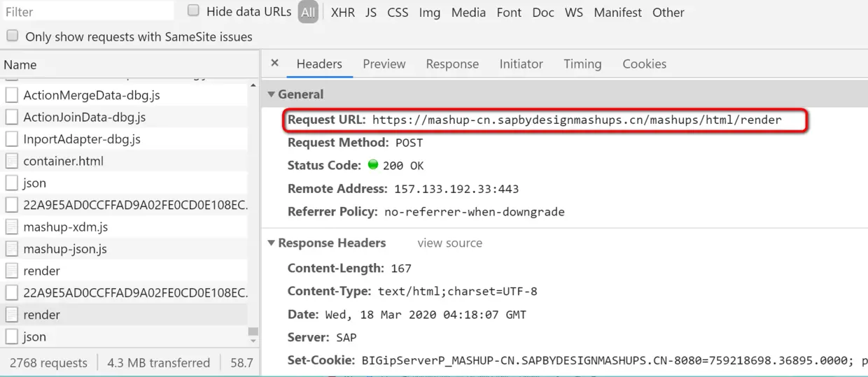This screenshot has height=377, width=868.
Task: Collapse the Response Headers section
Action: pyautogui.click(x=272, y=243)
